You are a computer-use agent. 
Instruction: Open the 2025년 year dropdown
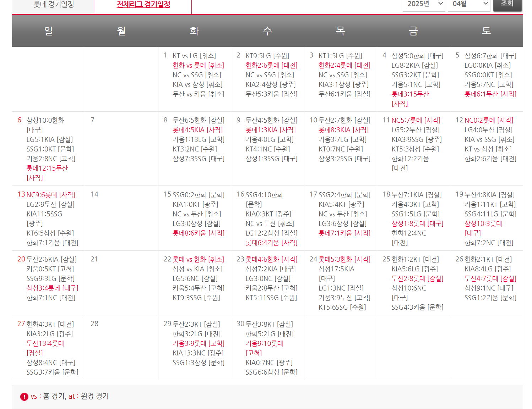424,4
